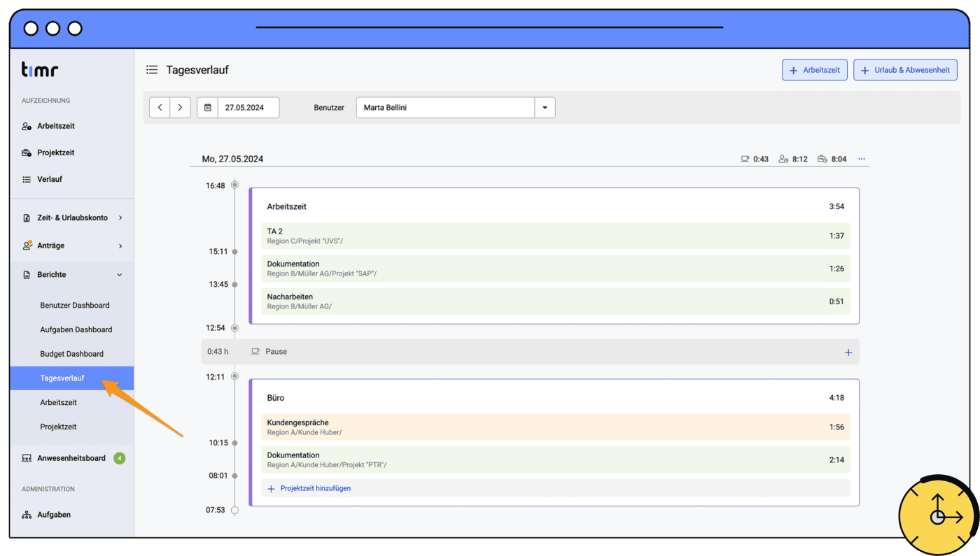Viewport: 980px width, 556px height.
Task: Click Projektzeit hinzufügen link
Action: click(315, 488)
